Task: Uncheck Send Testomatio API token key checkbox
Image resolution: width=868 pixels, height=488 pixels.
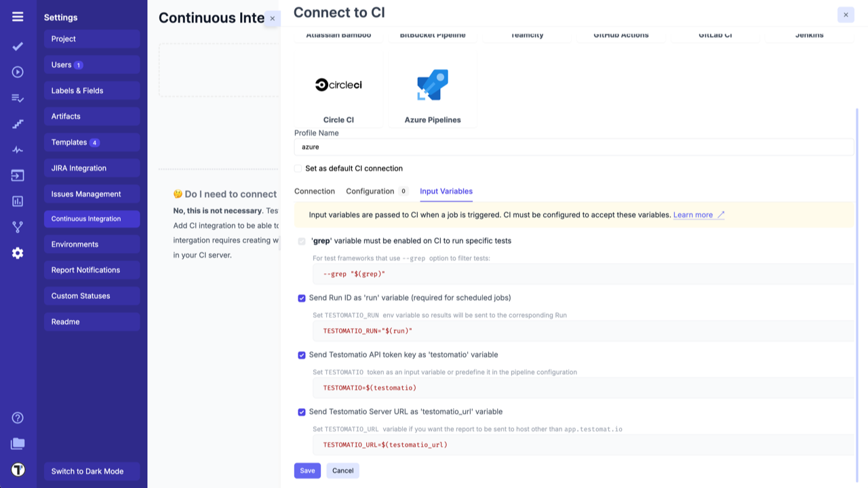Action: pyautogui.click(x=302, y=355)
